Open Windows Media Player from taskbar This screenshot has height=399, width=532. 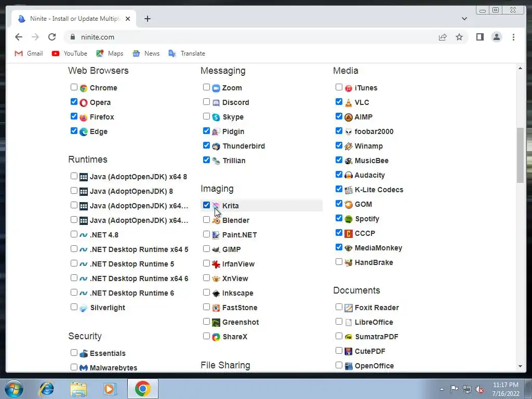tap(110, 389)
